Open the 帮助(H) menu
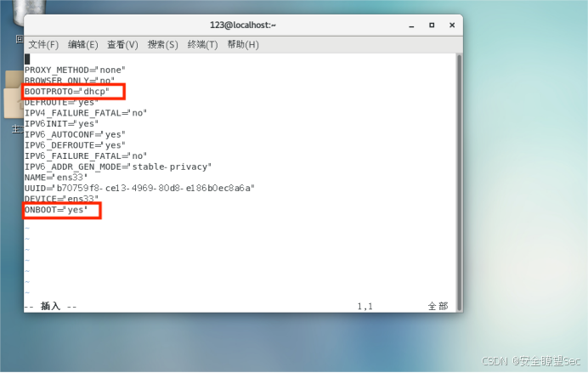588x373 pixels. coord(243,45)
